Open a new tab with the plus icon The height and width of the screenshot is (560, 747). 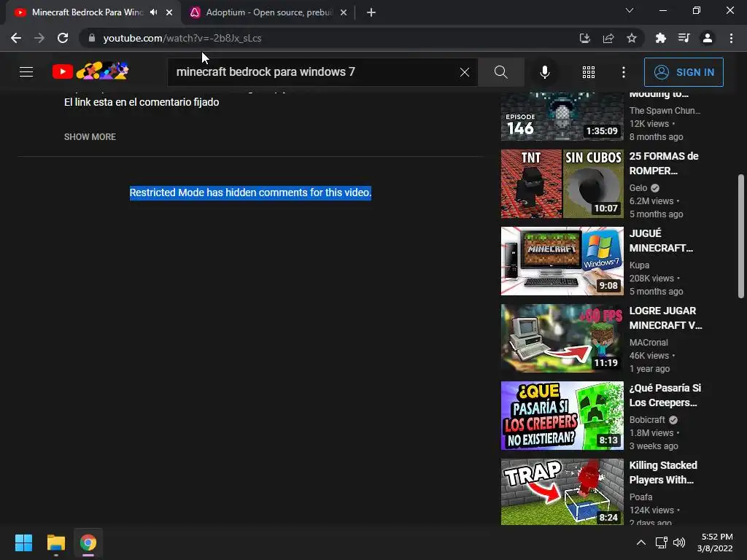coord(371,12)
